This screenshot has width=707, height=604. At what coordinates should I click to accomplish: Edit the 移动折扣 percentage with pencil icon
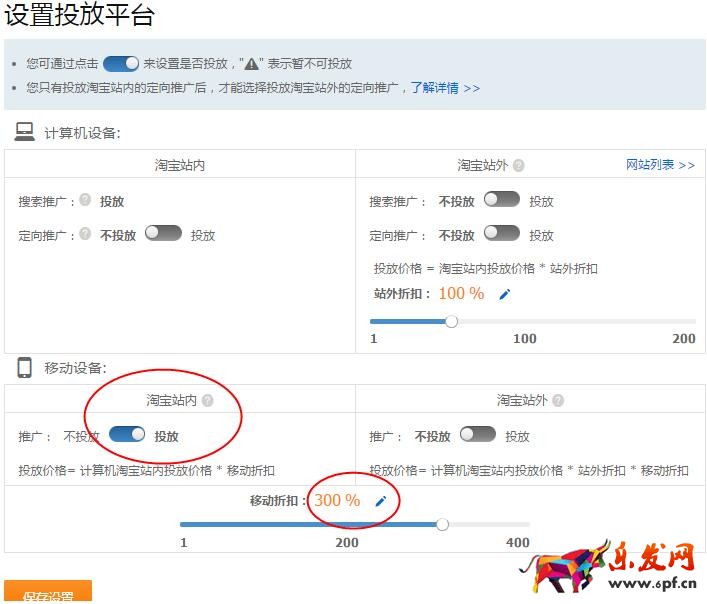pos(380,501)
